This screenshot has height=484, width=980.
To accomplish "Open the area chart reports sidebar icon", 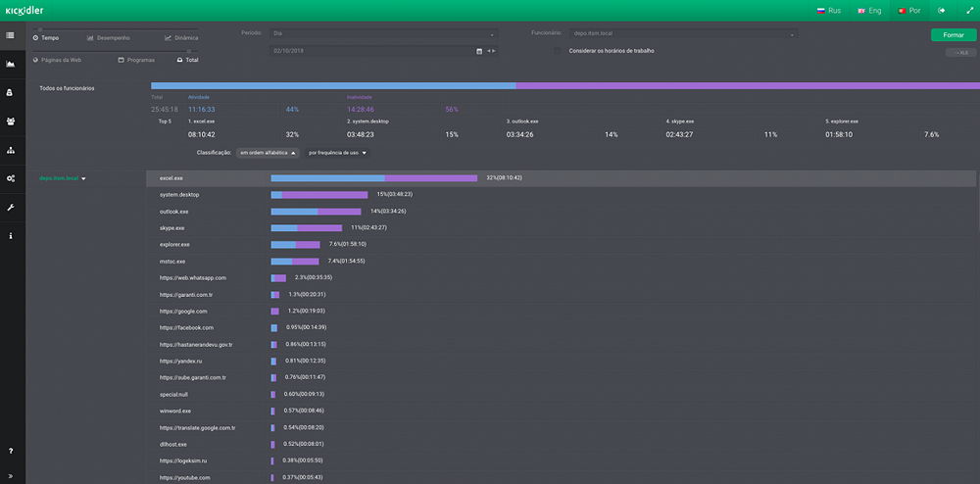I will (11, 64).
